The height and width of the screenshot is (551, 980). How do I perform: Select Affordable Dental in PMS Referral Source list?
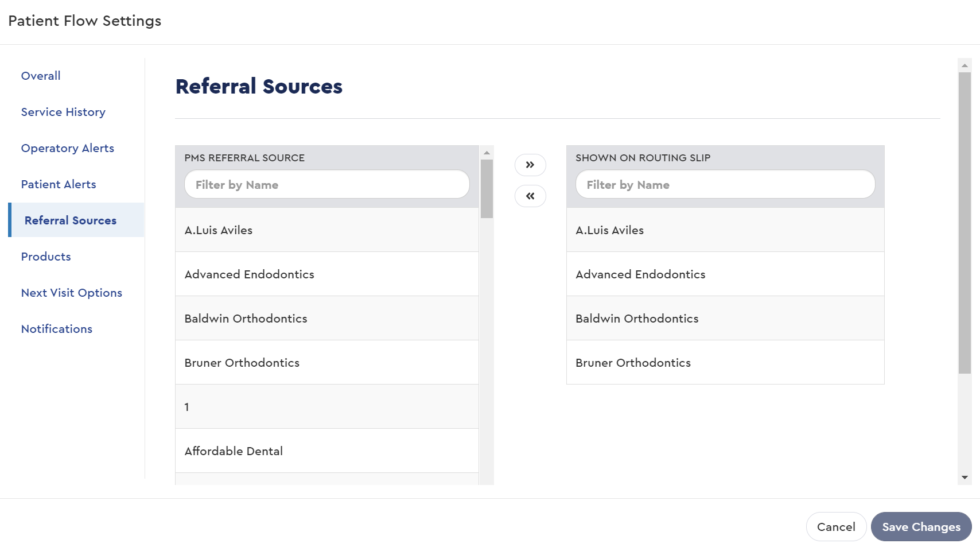point(327,451)
